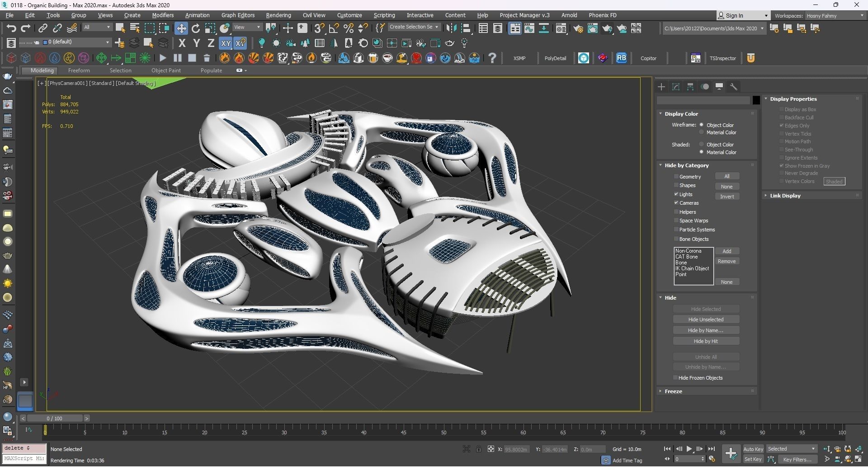
Task: Open the Key Filters dialog
Action: 797,460
